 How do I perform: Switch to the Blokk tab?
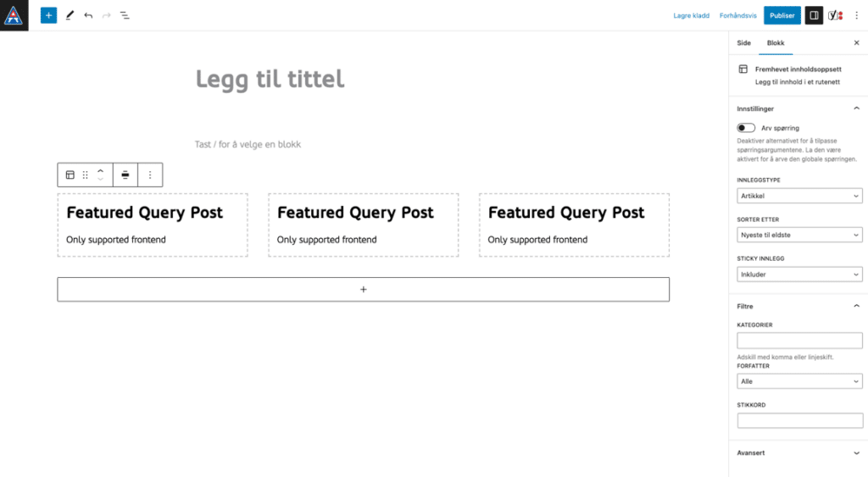[x=776, y=42]
